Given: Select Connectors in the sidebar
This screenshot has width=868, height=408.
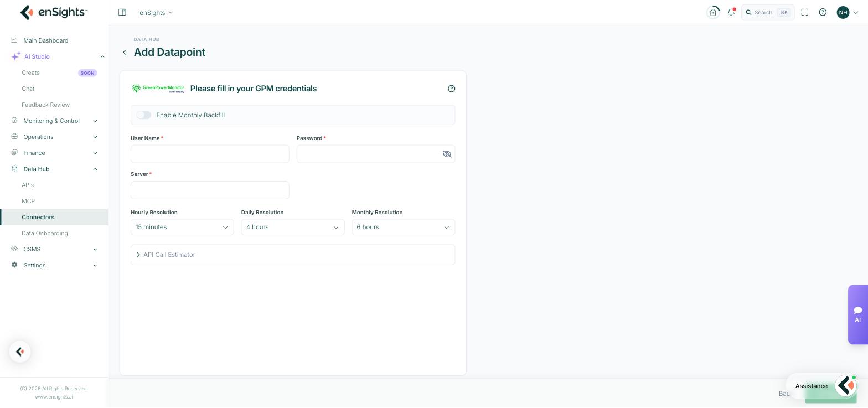Looking at the screenshot, I should [54, 217].
